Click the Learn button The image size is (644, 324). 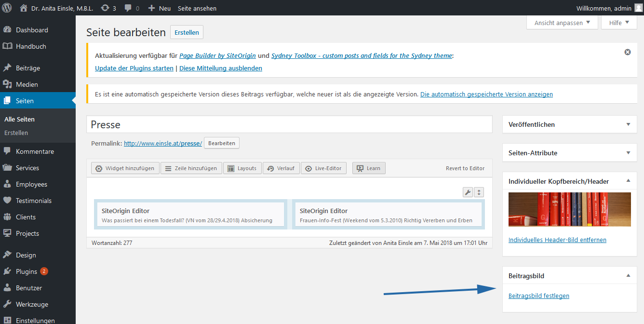point(369,168)
